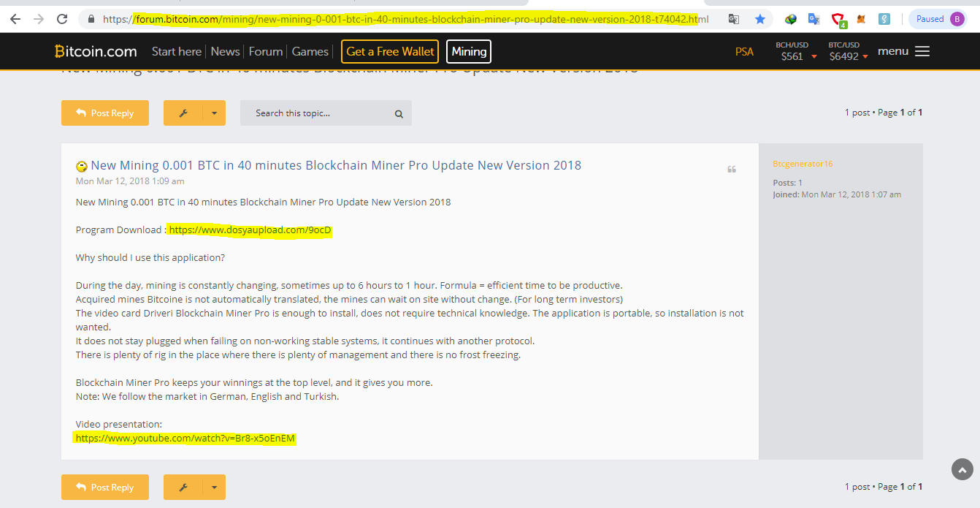The height and width of the screenshot is (508, 980).
Task: Click the post smiley icon before the title
Action: click(82, 166)
